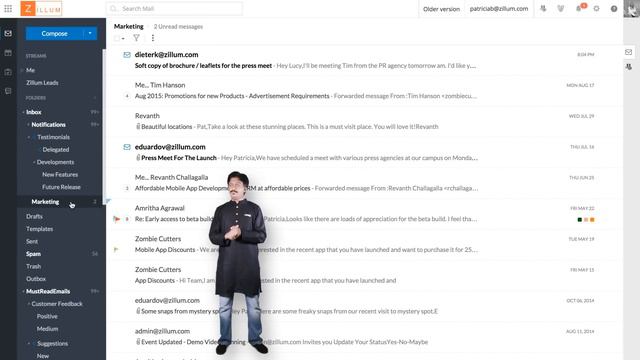640x360 pixels.
Task: Open the Templates folder
Action: pyautogui.click(x=40, y=229)
